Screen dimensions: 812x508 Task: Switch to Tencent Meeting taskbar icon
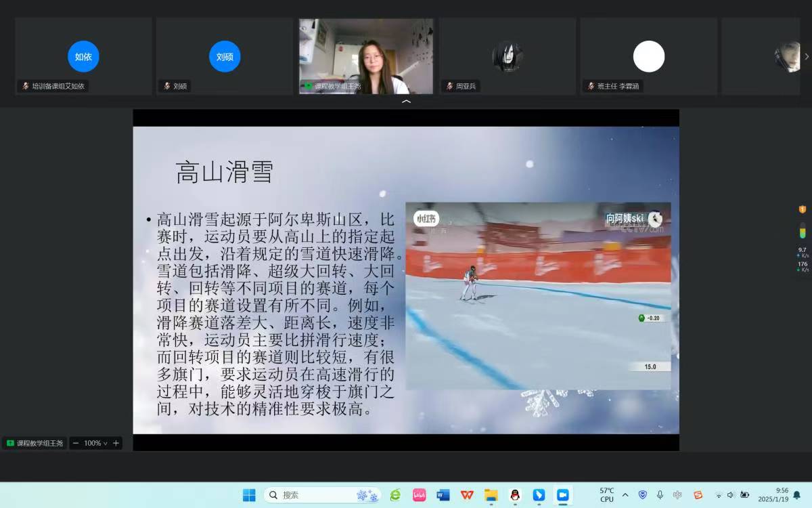[562, 495]
